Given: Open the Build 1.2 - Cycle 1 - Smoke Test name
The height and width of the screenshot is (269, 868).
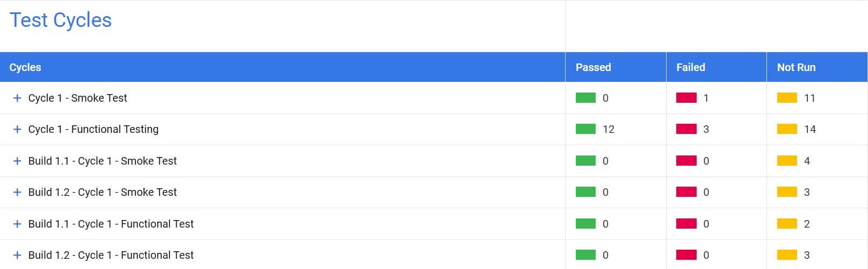Looking at the screenshot, I should [103, 192].
